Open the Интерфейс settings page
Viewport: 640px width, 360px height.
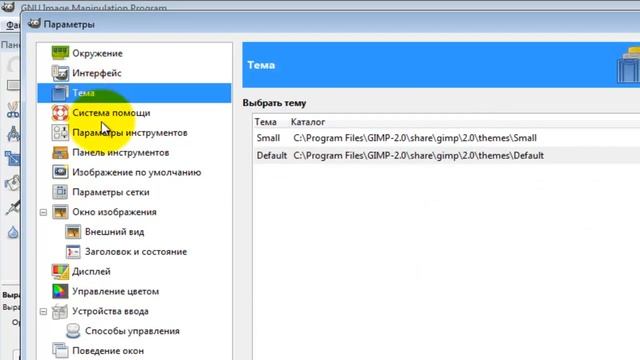pyautogui.click(x=97, y=73)
